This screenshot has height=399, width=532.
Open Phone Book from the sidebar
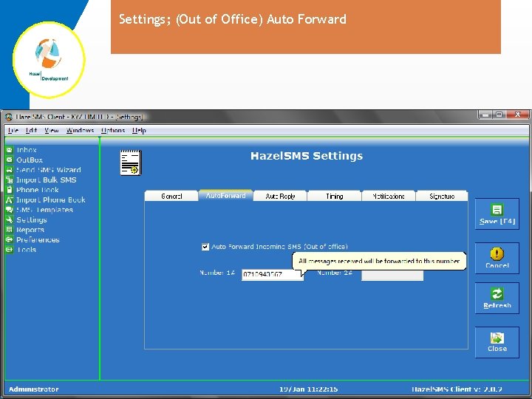(x=38, y=190)
